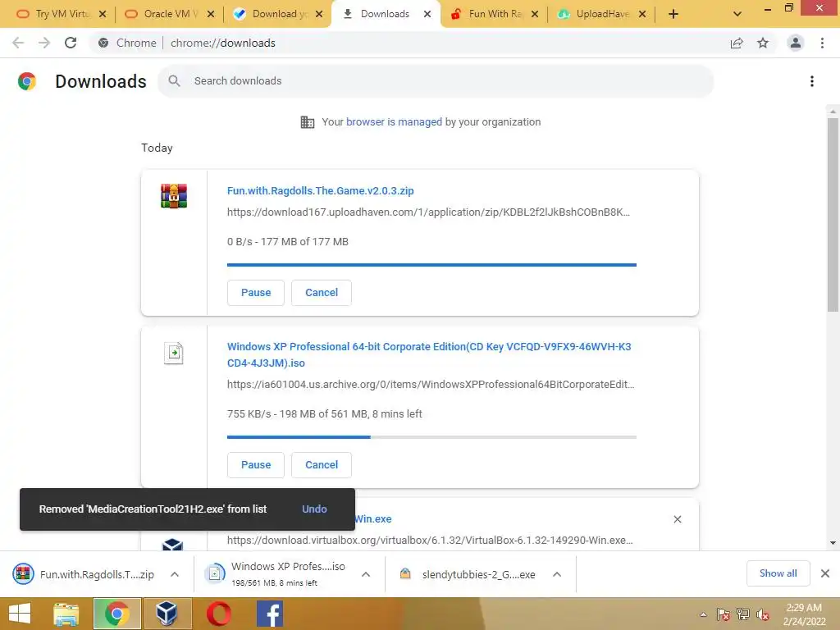Cancel the Fun.with.Ragdolls zip download
840x630 pixels.
coord(322,293)
